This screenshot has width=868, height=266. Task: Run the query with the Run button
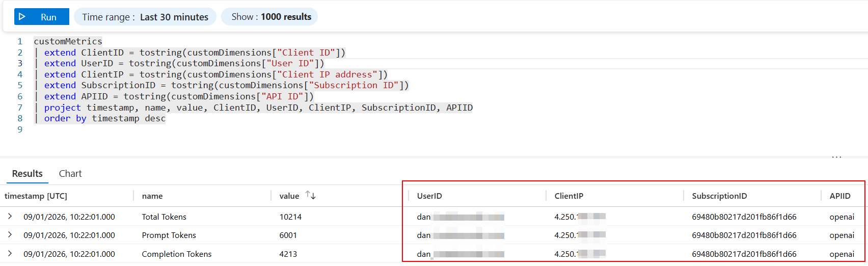(x=42, y=17)
